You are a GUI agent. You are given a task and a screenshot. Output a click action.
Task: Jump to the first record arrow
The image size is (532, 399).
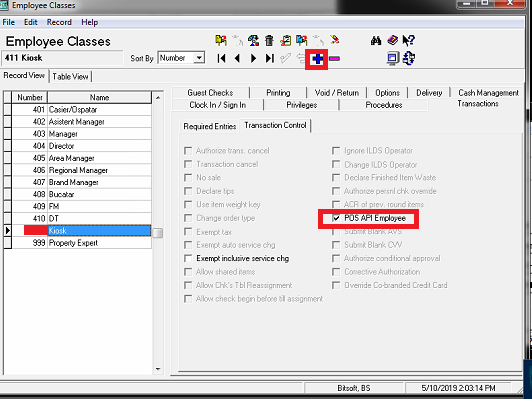[222, 58]
